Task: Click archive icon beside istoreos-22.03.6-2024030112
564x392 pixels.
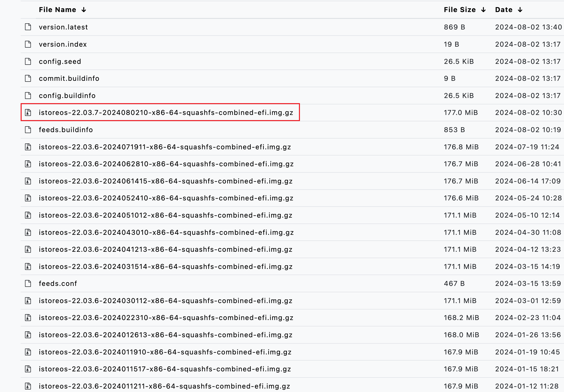Action: [x=28, y=300]
